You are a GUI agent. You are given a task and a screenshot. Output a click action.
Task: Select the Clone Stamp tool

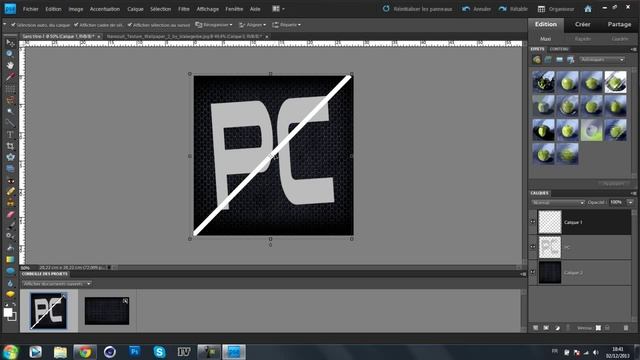[x=10, y=203]
